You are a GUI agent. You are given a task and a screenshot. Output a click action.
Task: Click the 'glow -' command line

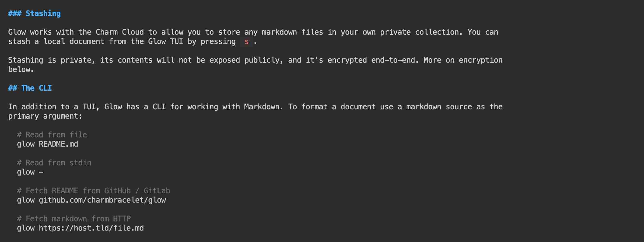(30, 172)
